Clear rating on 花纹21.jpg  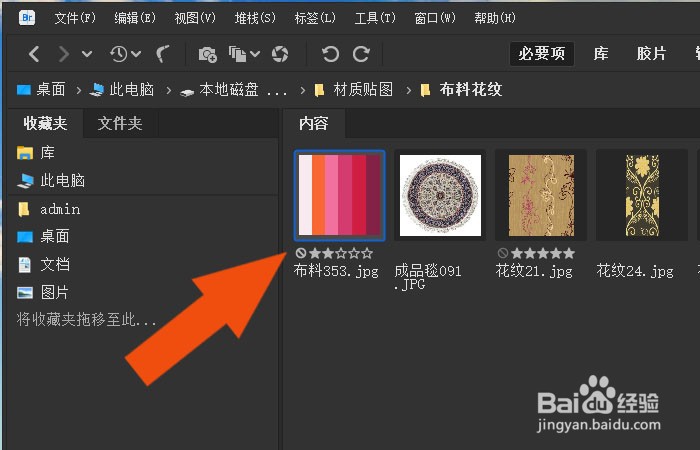click(503, 254)
